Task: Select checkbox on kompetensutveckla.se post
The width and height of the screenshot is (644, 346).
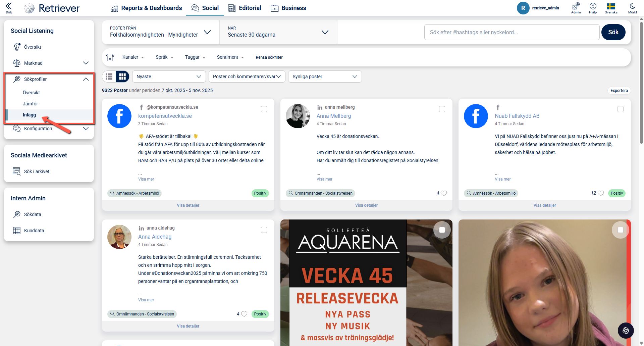Action: click(264, 109)
